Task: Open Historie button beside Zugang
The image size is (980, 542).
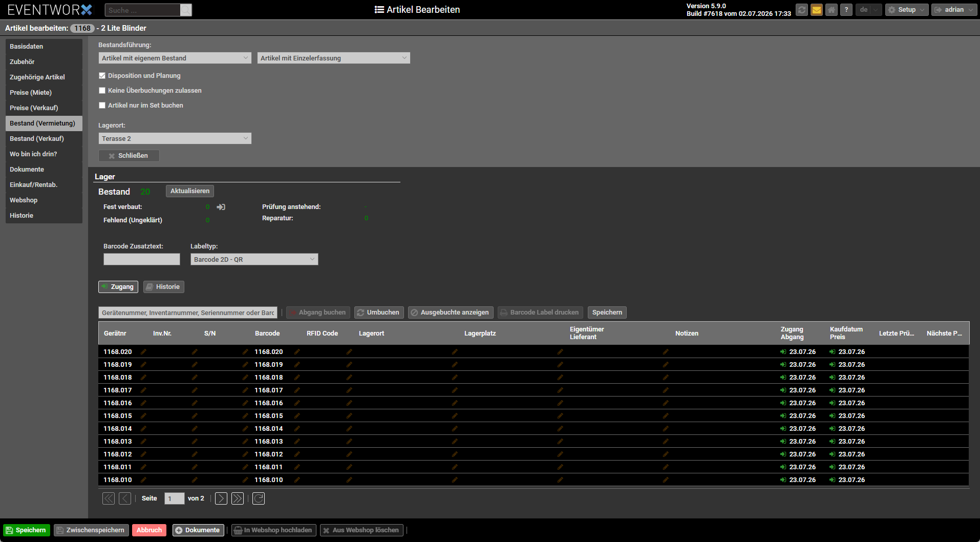Action: pyautogui.click(x=164, y=287)
